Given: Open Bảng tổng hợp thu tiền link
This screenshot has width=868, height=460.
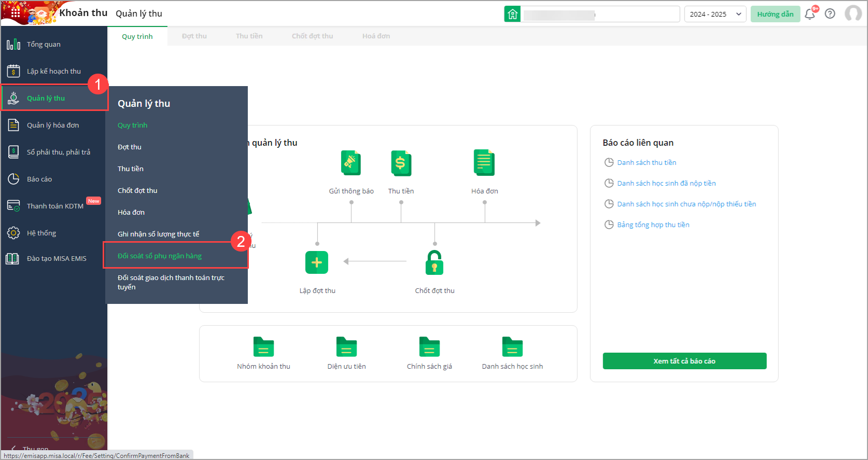Looking at the screenshot, I should click(x=653, y=225).
